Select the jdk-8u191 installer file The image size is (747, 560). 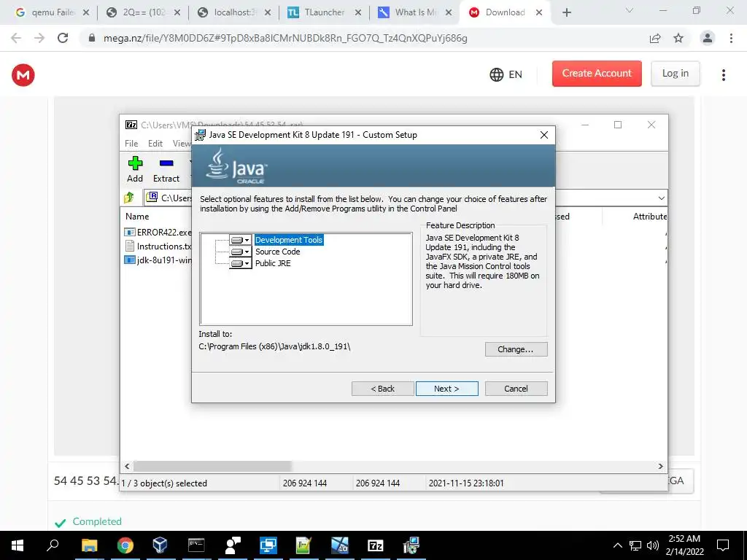pos(158,260)
